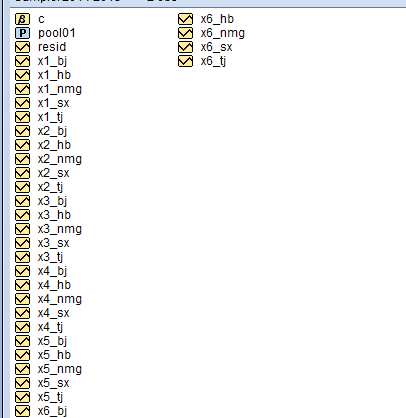The height and width of the screenshot is (418, 406).
Task: Click the x5_sx series icon
Action: point(22,383)
